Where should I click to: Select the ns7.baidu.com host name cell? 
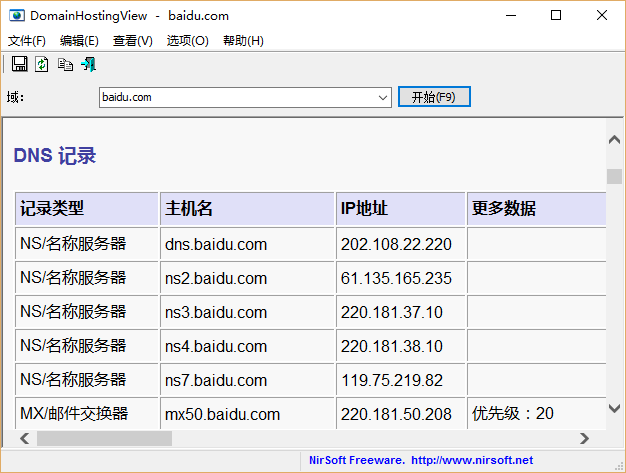(247, 380)
